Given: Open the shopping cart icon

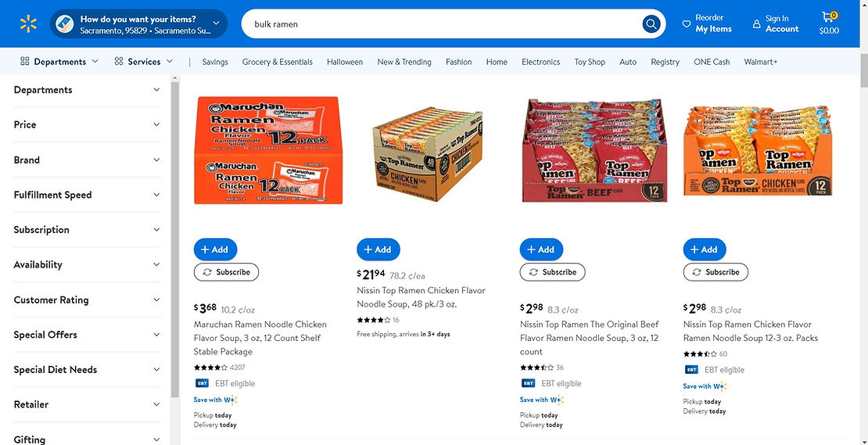Looking at the screenshot, I should click(x=828, y=17).
